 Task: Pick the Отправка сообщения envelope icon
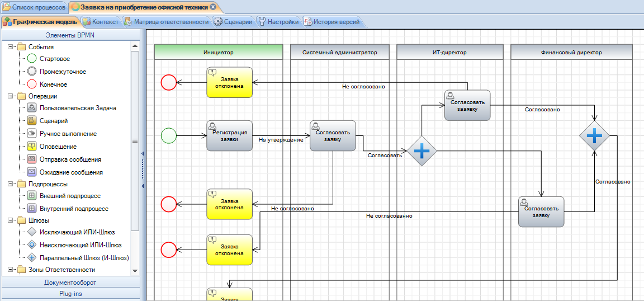coord(32,159)
